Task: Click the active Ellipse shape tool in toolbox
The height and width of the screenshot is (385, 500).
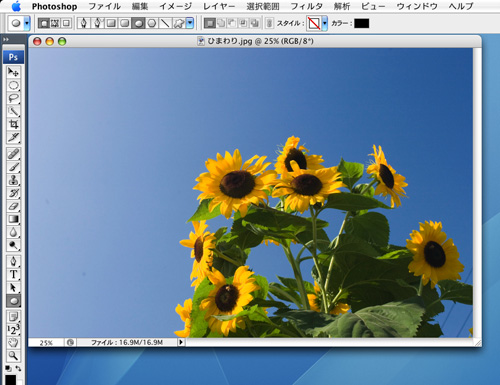Action: click(x=13, y=301)
